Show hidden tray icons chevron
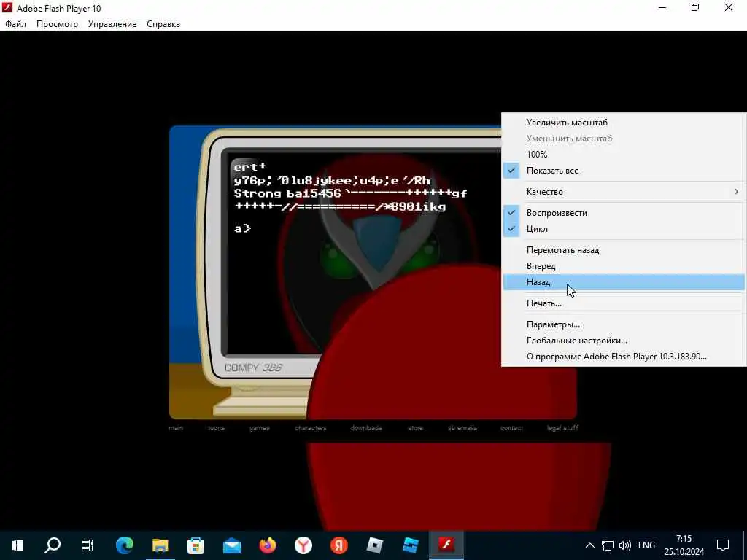Screen dimensions: 747x560 pyautogui.click(x=589, y=545)
